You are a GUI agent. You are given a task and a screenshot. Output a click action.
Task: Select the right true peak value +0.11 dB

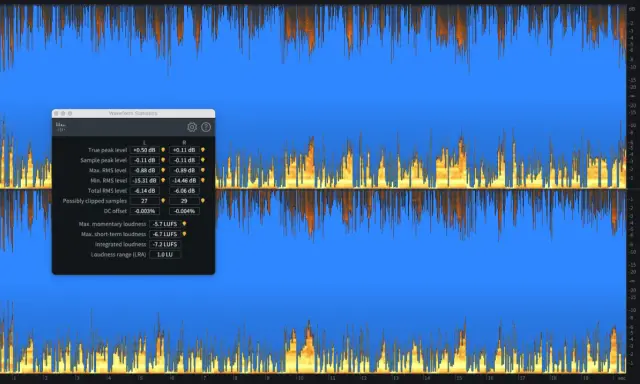coord(184,150)
